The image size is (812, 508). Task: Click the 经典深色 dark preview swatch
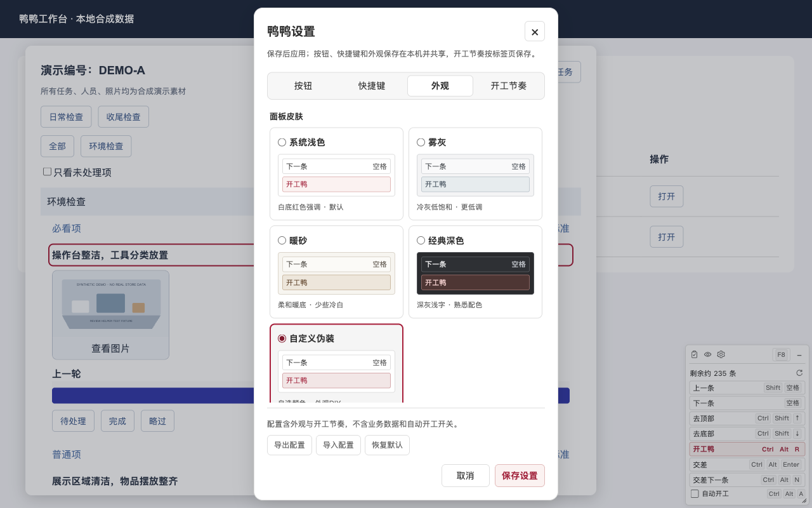click(x=475, y=274)
